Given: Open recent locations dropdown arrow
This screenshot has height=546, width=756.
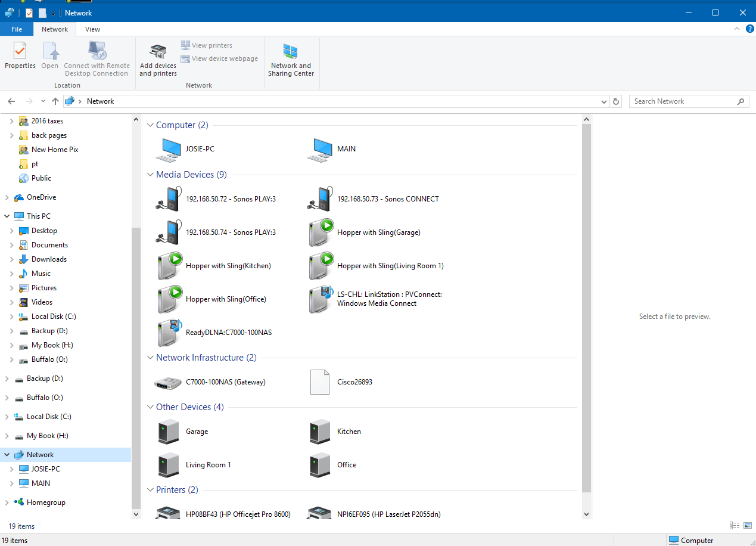Looking at the screenshot, I should (43, 101).
